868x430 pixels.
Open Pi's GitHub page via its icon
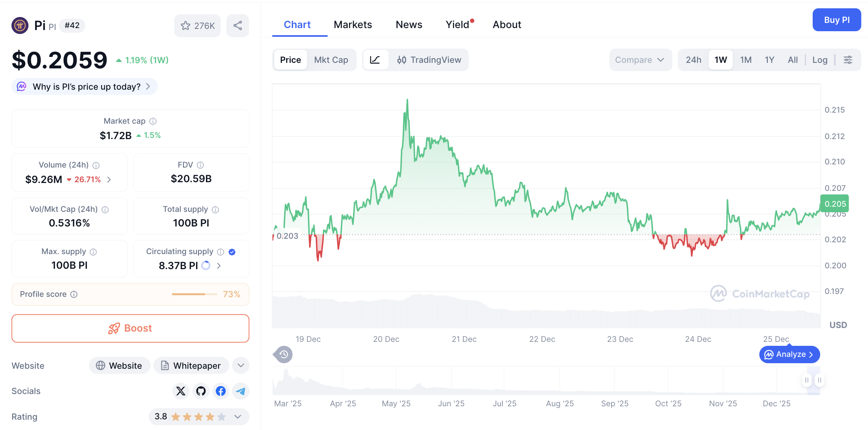tap(201, 391)
